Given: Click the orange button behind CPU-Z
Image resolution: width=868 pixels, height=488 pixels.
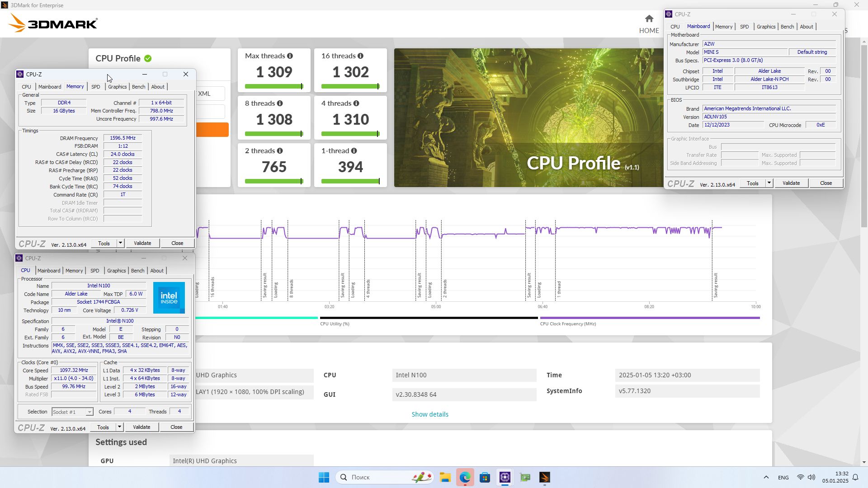Looking at the screenshot, I should (x=212, y=130).
